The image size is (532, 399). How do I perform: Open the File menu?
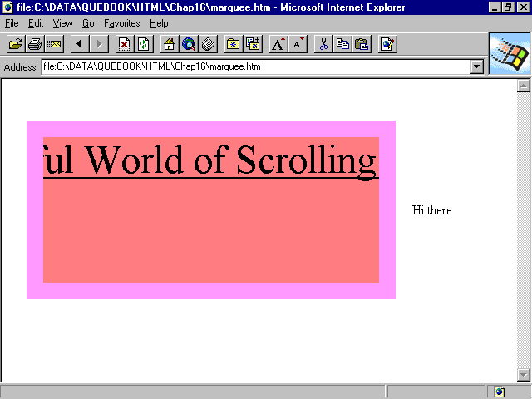(x=12, y=23)
